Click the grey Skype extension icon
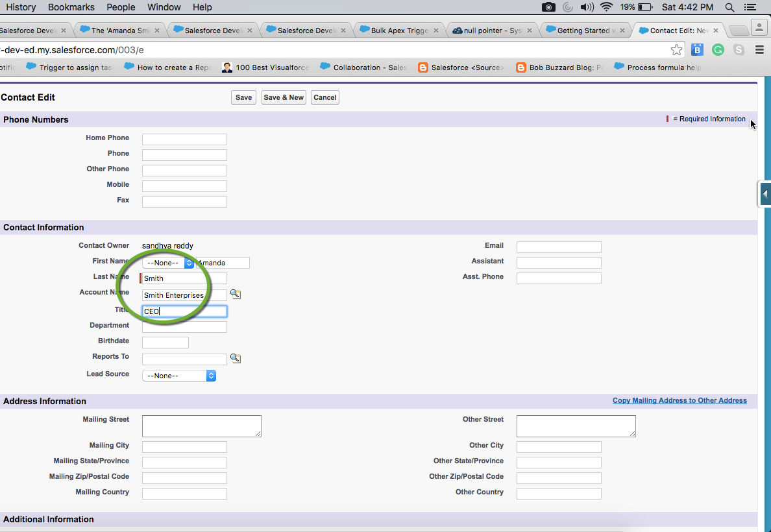The width and height of the screenshot is (771, 532). pos(739,50)
